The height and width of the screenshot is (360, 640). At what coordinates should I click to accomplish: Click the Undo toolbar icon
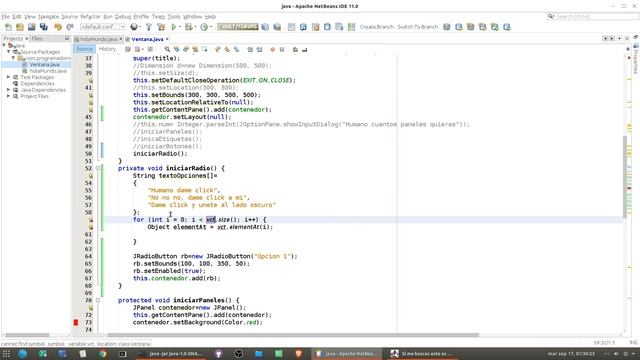coord(58,27)
